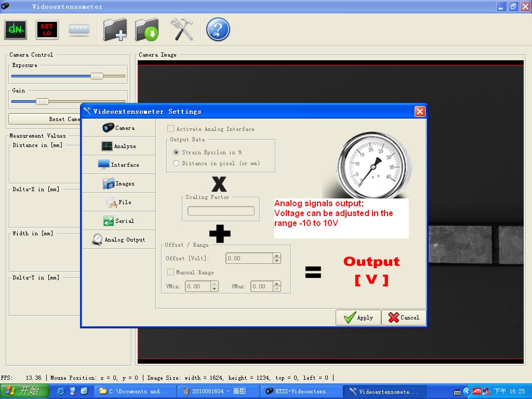The height and width of the screenshot is (399, 532).
Task: Increase Offset Volt value with up arrow
Action: point(276,256)
